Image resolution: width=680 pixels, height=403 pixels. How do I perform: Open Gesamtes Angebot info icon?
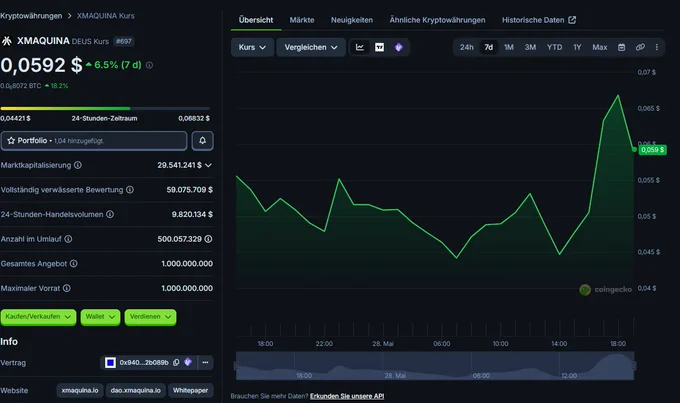(74, 263)
